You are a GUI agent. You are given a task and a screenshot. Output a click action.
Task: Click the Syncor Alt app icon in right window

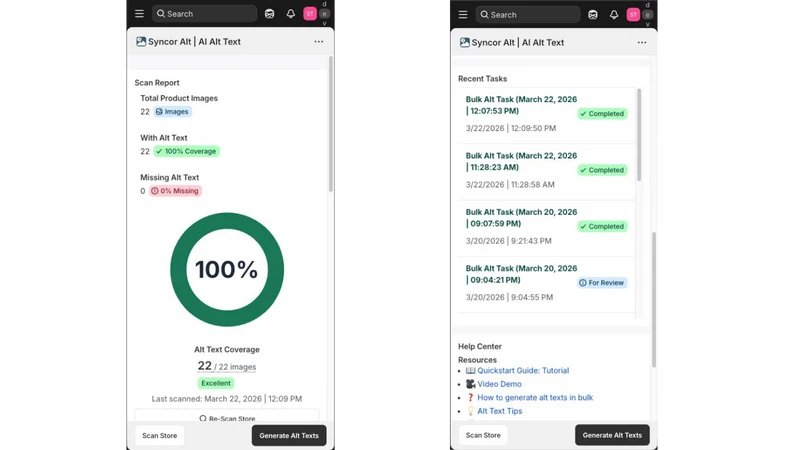point(464,42)
